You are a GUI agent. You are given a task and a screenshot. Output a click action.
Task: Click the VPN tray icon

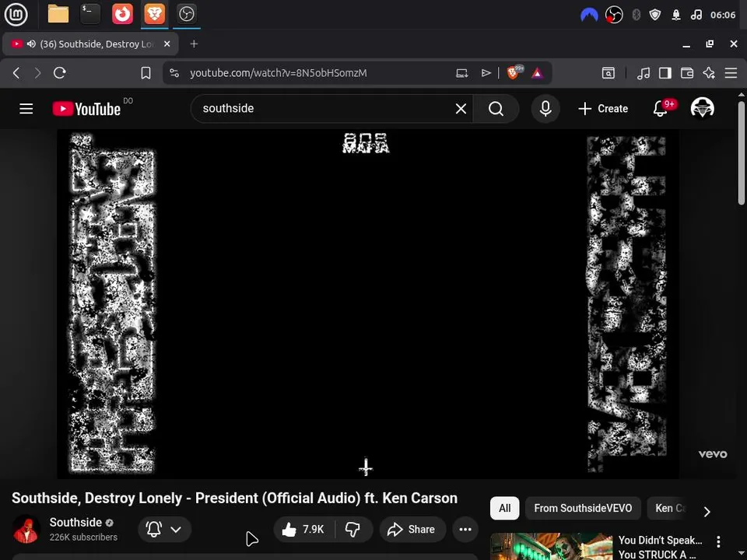coord(589,16)
